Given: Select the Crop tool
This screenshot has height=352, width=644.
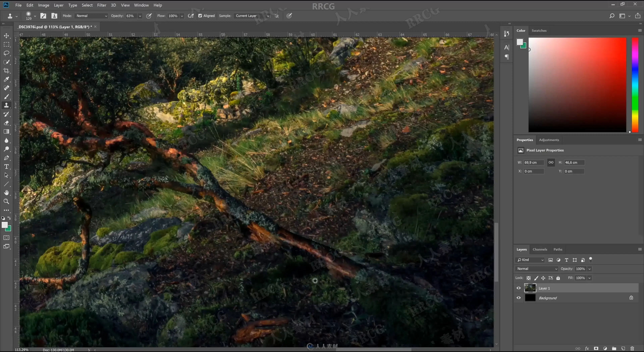Looking at the screenshot, I should click(7, 71).
